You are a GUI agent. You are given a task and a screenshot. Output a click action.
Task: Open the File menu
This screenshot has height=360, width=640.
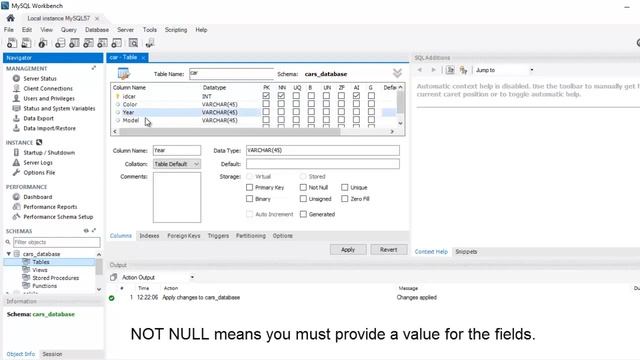point(9,30)
